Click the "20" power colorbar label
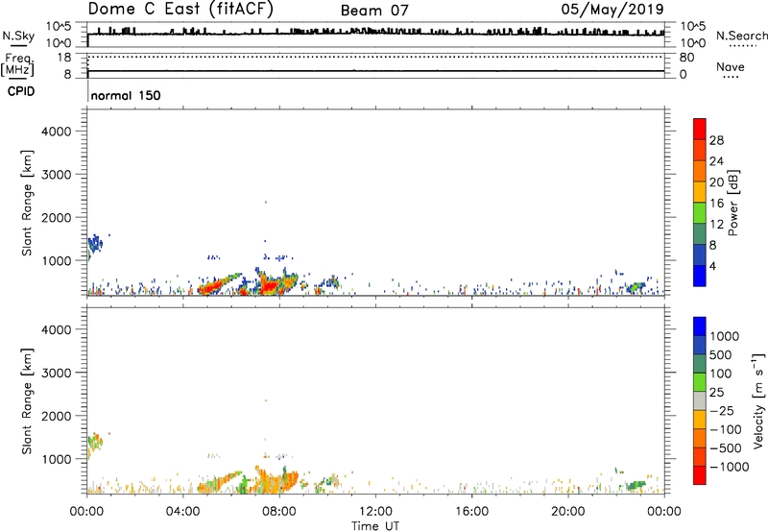 tap(716, 182)
